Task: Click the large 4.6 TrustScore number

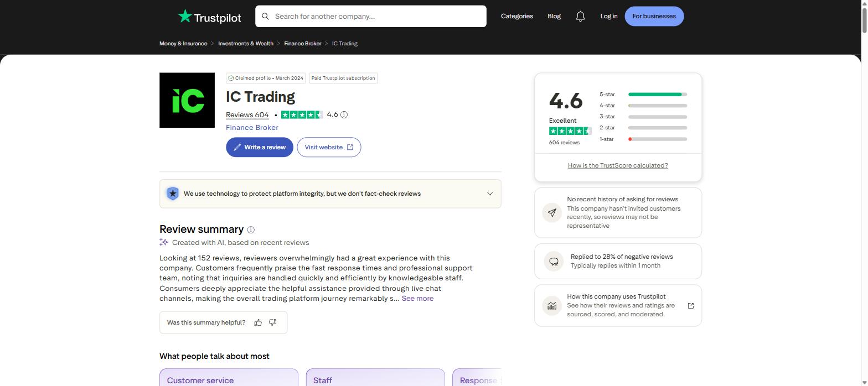Action: (566, 101)
